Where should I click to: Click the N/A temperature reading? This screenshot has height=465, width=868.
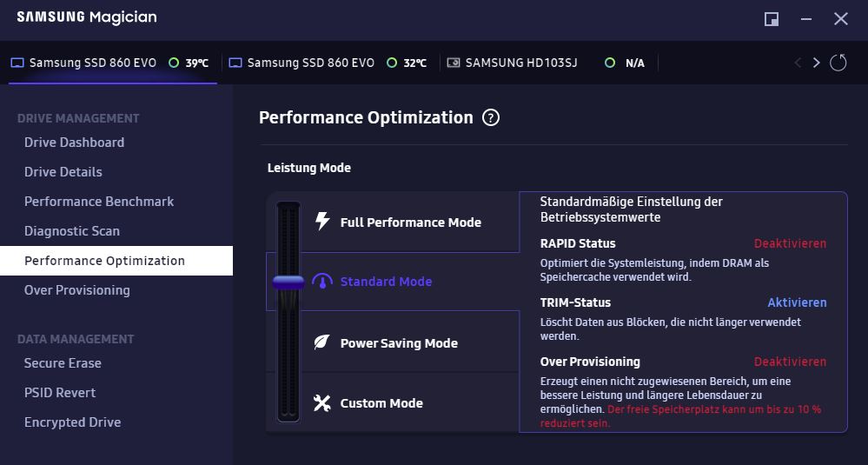coord(635,63)
